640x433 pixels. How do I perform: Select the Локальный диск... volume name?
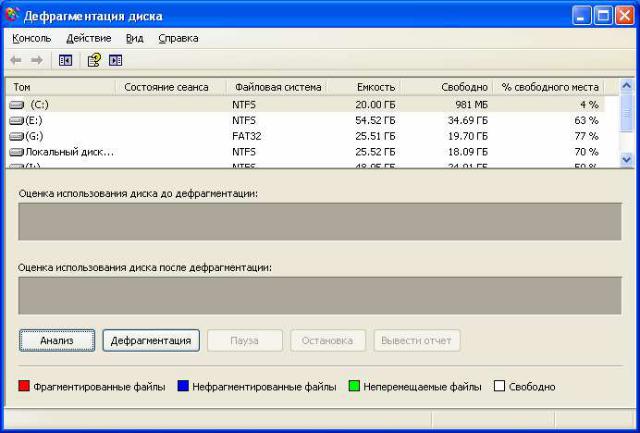(69, 152)
